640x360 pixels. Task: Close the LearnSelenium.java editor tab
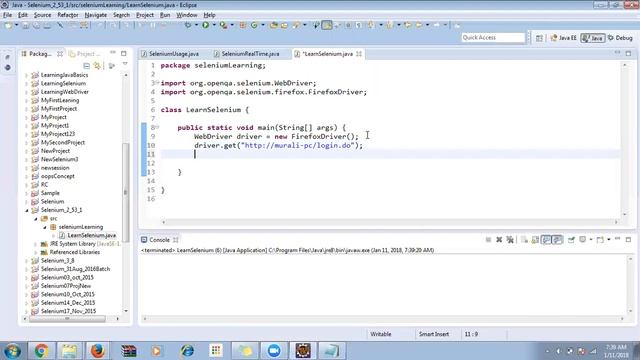(x=359, y=54)
